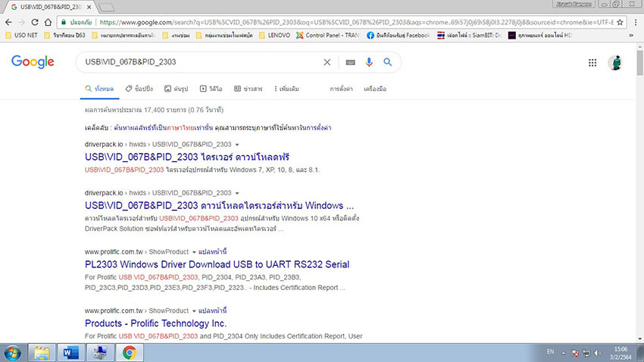Open Windows Start button

[13, 353]
